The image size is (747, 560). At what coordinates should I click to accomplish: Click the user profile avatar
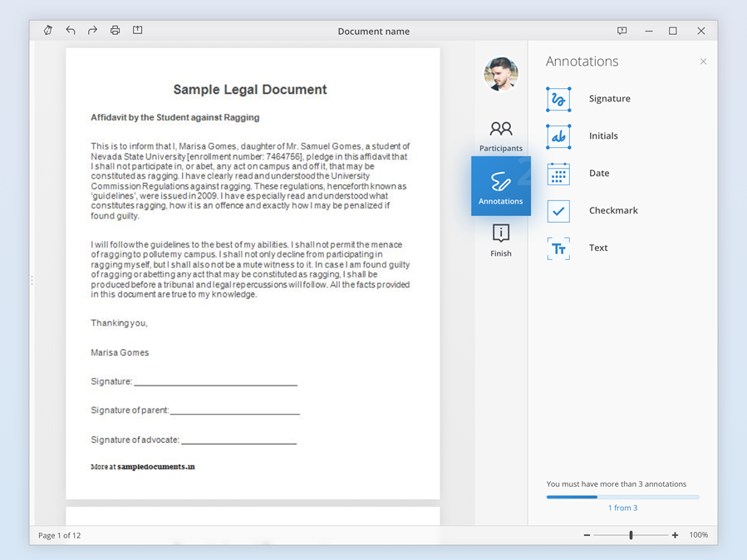[x=501, y=74]
